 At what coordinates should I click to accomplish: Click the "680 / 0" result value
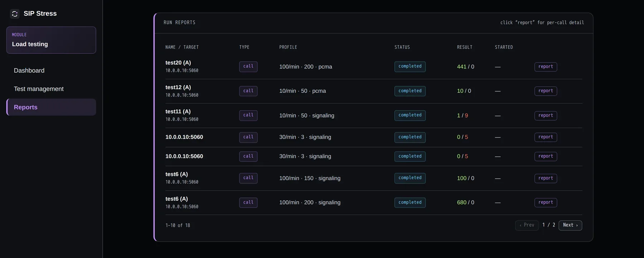tap(465, 202)
